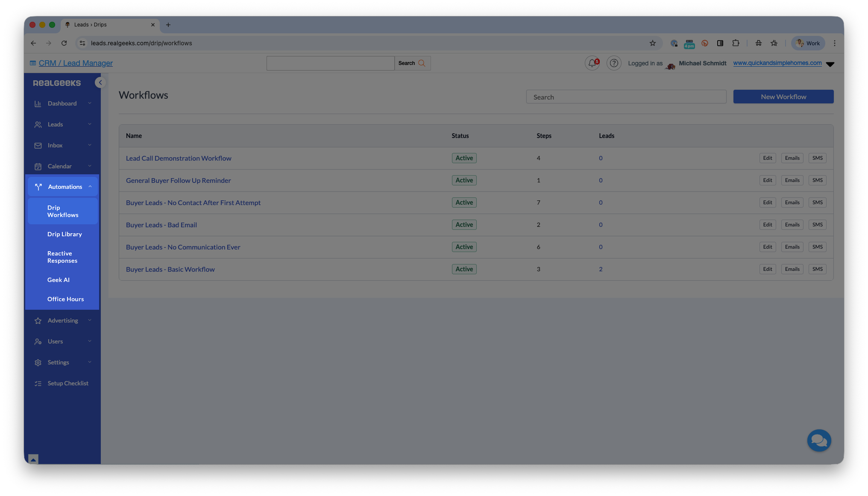Bookmark page with the star icon

(652, 43)
